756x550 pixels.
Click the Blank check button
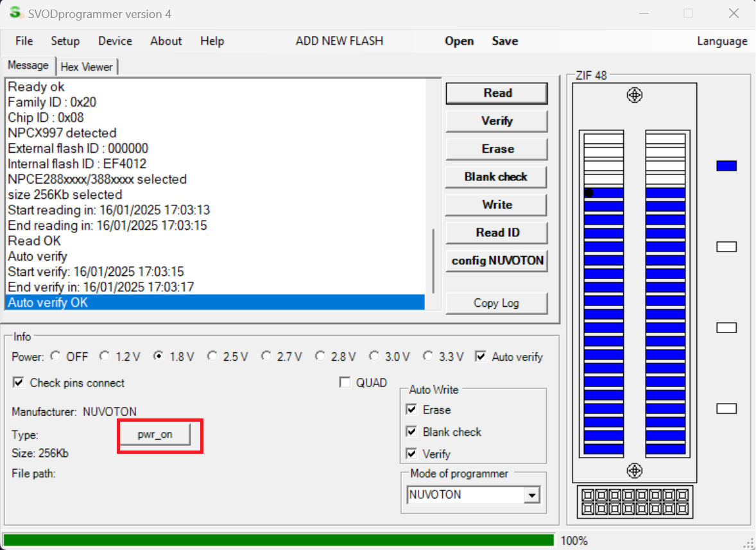497,177
